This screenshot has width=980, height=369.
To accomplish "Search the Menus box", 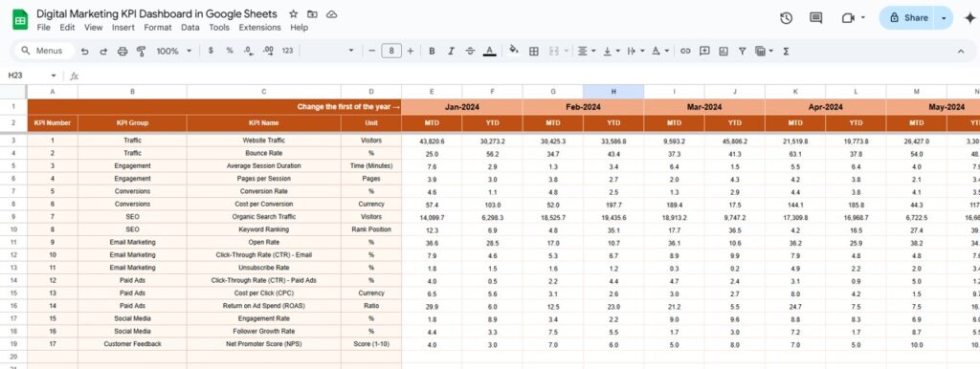I will click(44, 52).
